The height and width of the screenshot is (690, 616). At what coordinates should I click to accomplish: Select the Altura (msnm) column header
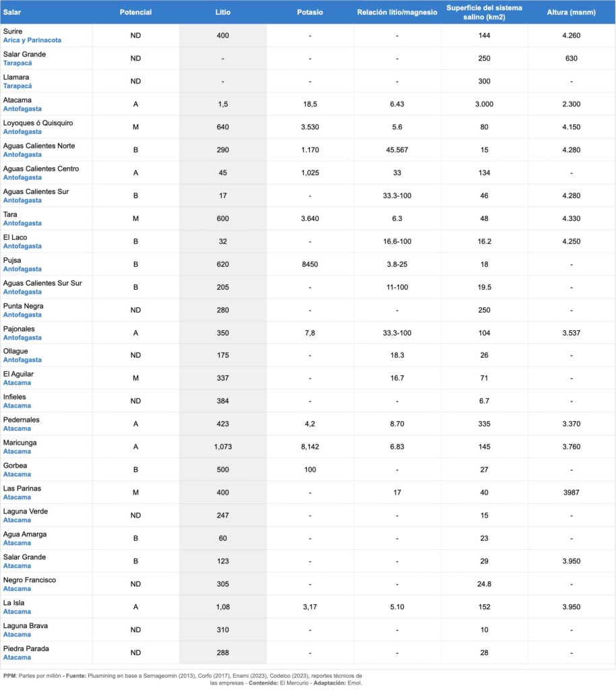coord(571,12)
